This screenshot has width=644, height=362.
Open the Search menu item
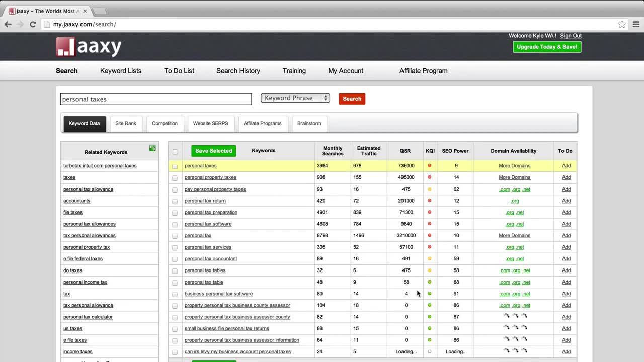(x=67, y=71)
